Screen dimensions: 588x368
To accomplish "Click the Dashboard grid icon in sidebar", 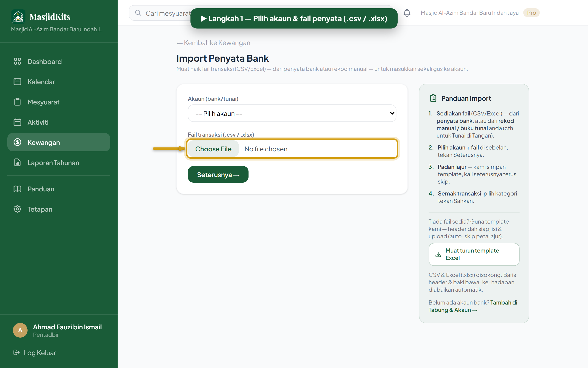I will pyautogui.click(x=17, y=61).
